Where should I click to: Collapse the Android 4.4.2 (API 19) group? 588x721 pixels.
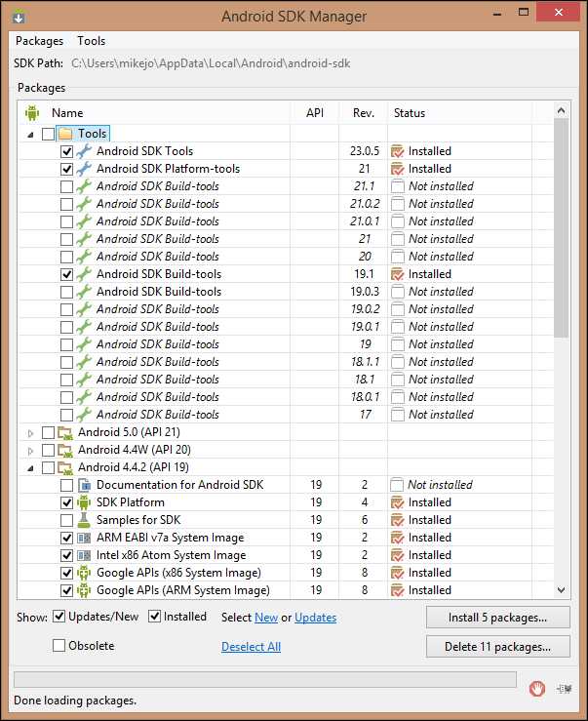point(31,468)
